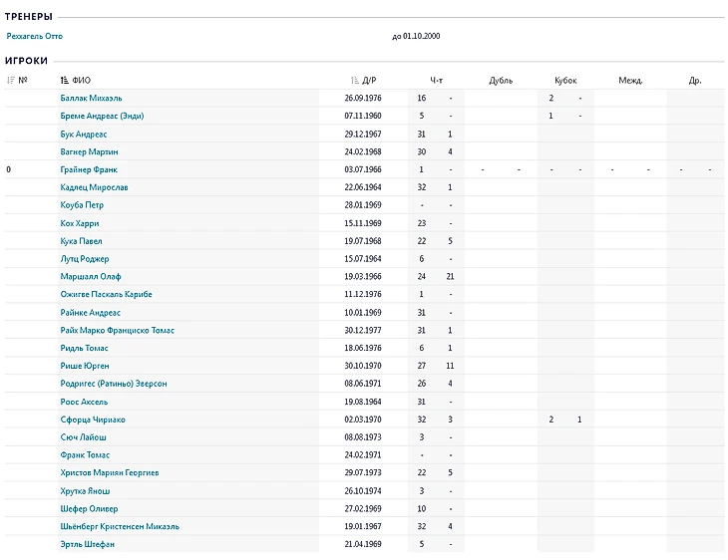Open Христов Мариян Георгиев's profile

[110, 472]
